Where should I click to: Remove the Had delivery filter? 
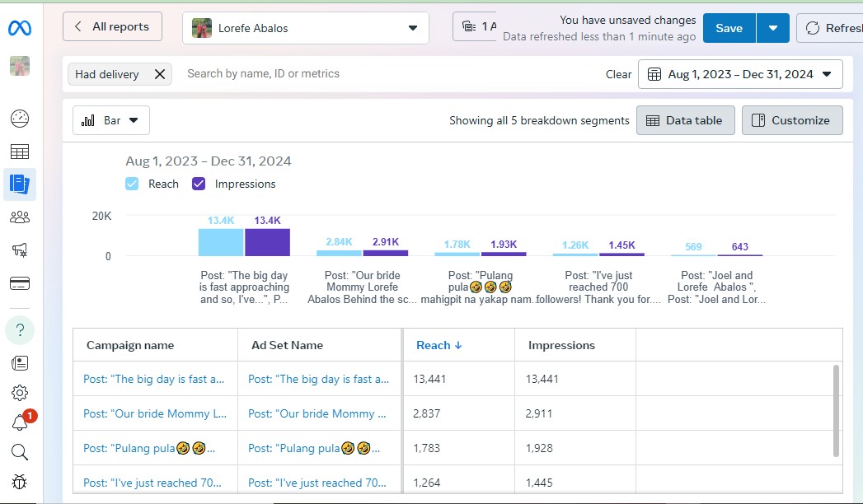pos(160,74)
